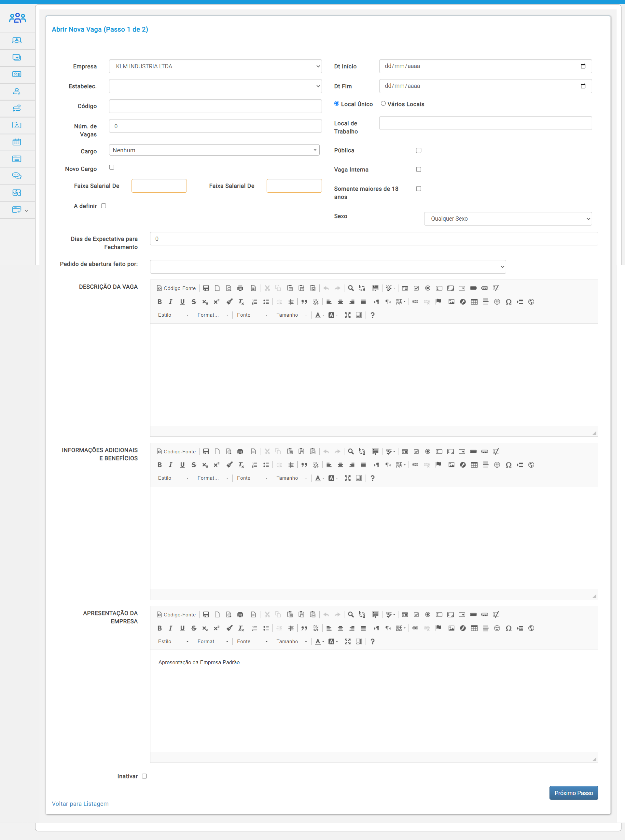Open the text color picker in the Apresentação da Empresa editor
This screenshot has height=840, width=625.
coord(320,641)
